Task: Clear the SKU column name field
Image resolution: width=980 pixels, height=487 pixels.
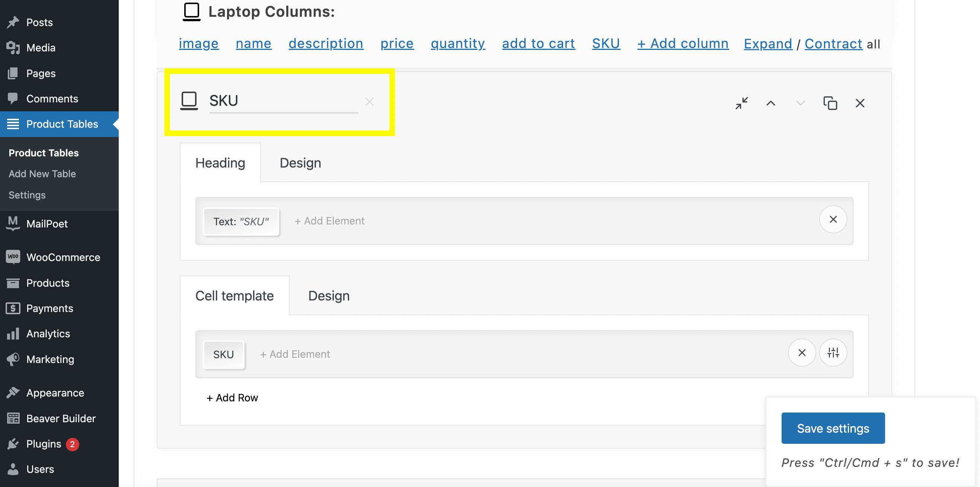Action: tap(369, 102)
